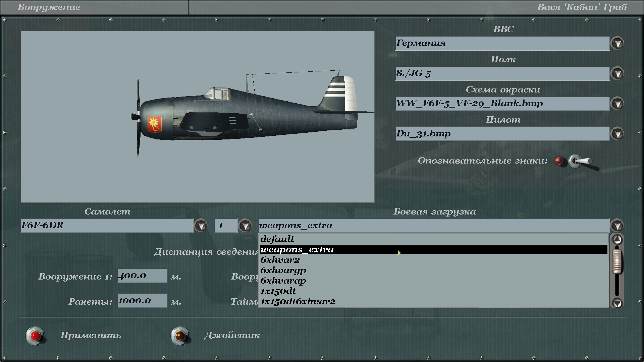This screenshot has height=362, width=644.
Task: Click scroll down arrow in loadout list
Action: pyautogui.click(x=617, y=303)
